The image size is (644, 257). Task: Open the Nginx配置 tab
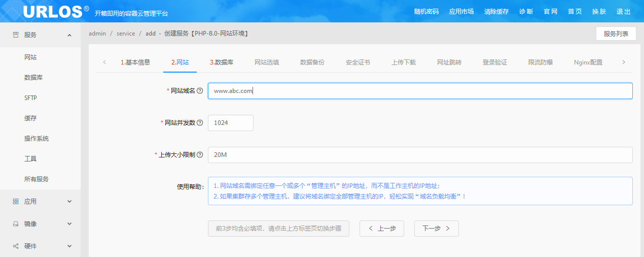(588, 62)
